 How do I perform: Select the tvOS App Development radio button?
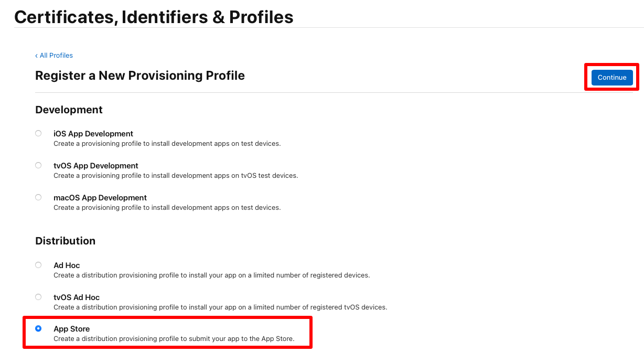pos(38,165)
